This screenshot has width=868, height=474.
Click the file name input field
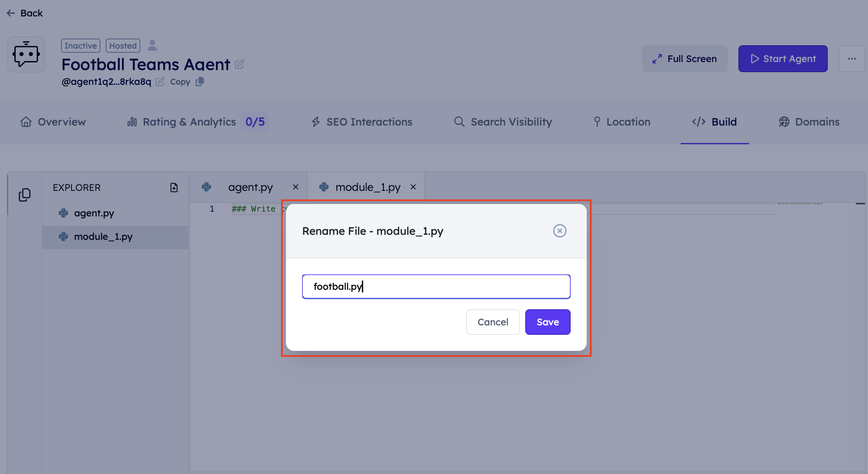point(436,286)
